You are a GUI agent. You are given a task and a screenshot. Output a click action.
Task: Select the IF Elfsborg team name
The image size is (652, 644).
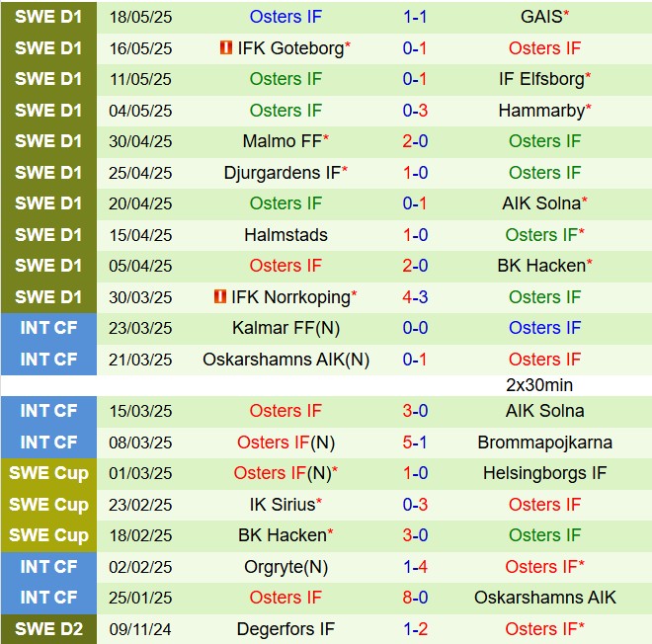click(x=540, y=79)
